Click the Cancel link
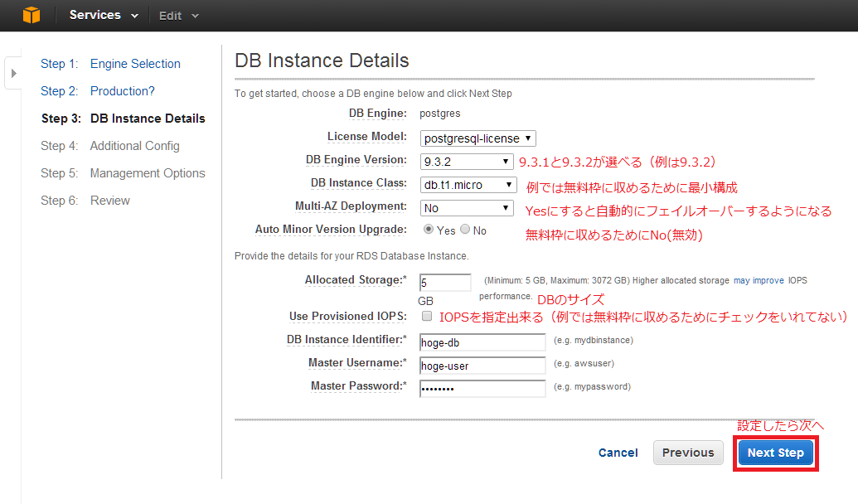858x504 pixels. coord(618,453)
